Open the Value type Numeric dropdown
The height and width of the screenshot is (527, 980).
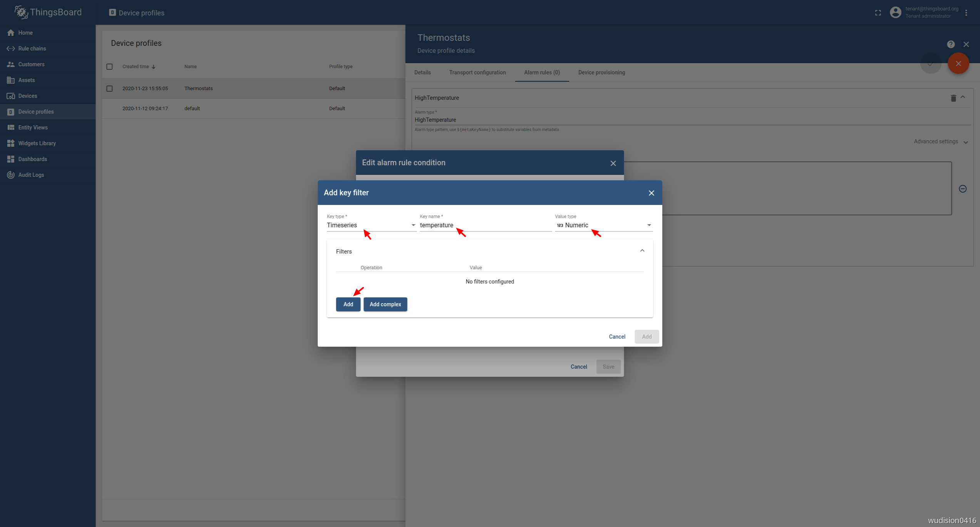[603, 225]
